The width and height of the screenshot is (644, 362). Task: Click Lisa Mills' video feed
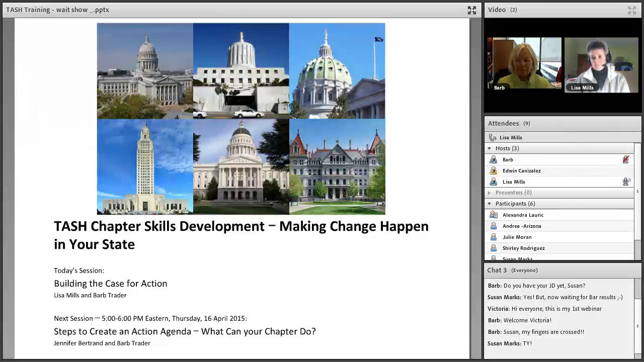click(601, 64)
